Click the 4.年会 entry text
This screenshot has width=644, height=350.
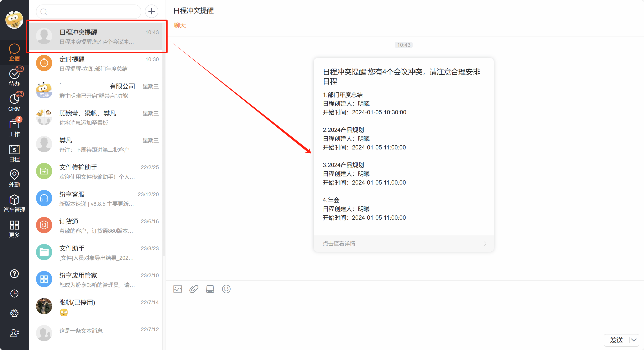[x=331, y=200]
